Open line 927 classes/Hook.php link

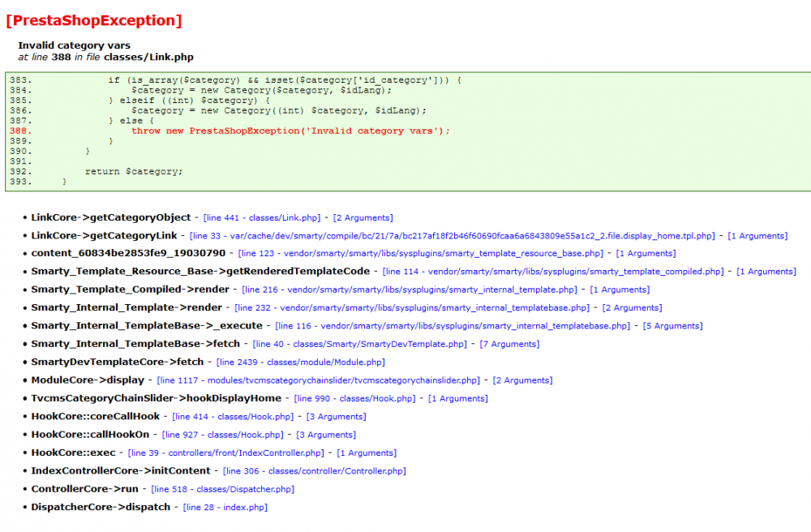click(223, 435)
